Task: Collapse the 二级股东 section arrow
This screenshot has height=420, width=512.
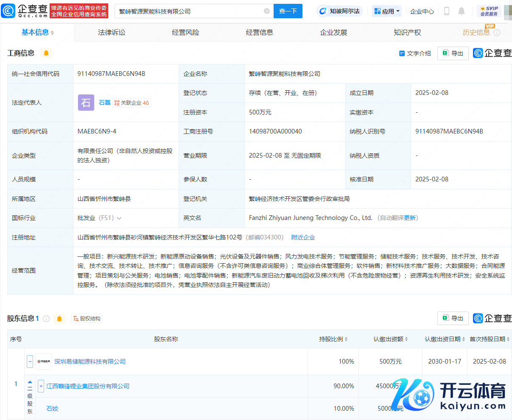Action: click(x=30, y=383)
